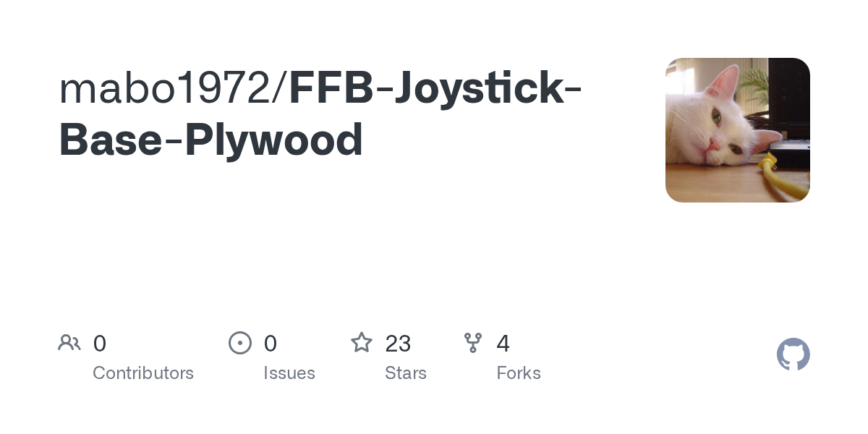The width and height of the screenshot is (868, 434).
Task: Click the Issues circle-dot icon
Action: coord(240,342)
